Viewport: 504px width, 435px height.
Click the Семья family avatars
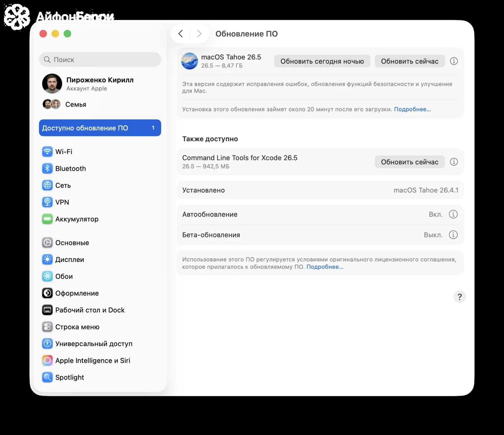[52, 104]
